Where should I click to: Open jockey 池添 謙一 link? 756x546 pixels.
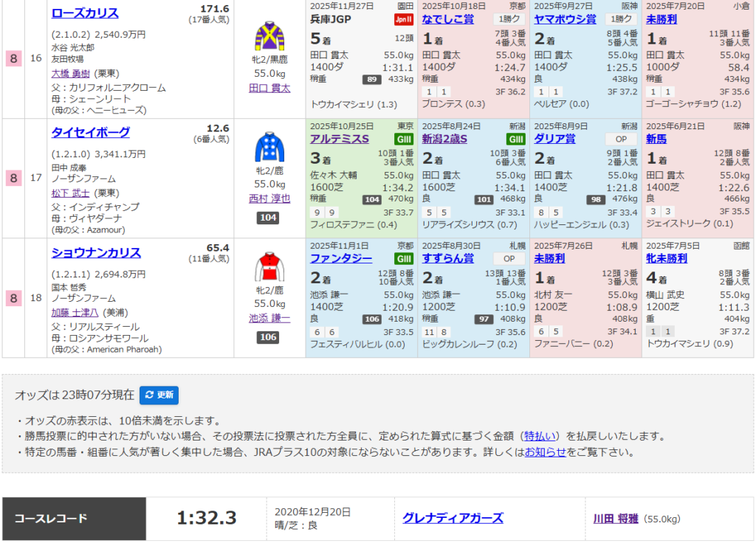[x=269, y=318]
